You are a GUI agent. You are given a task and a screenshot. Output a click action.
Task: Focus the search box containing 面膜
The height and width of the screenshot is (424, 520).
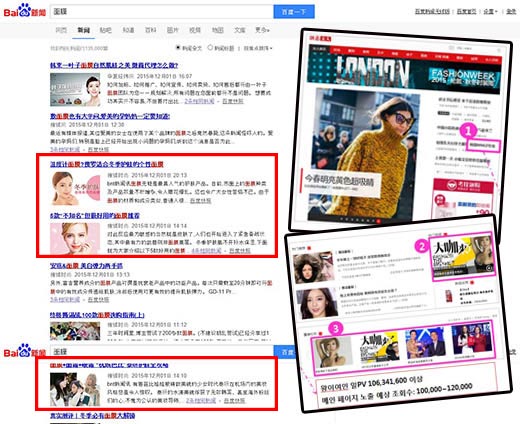coord(162,12)
